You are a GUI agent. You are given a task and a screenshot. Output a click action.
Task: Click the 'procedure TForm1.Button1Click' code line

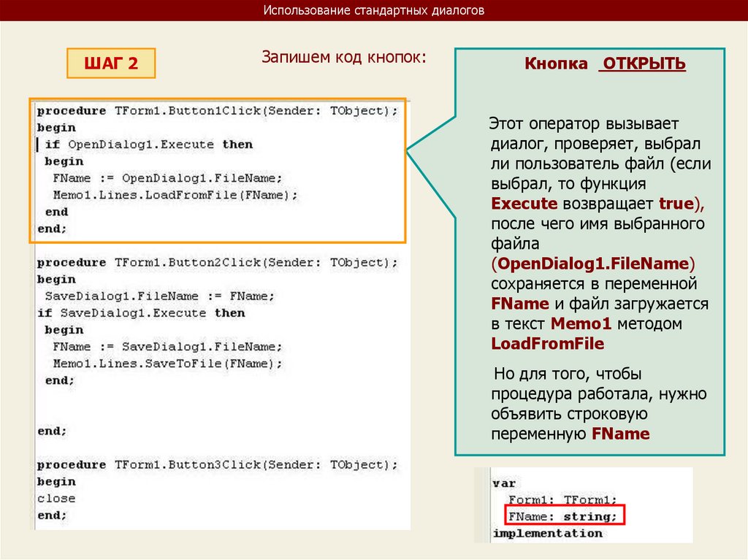(x=217, y=111)
